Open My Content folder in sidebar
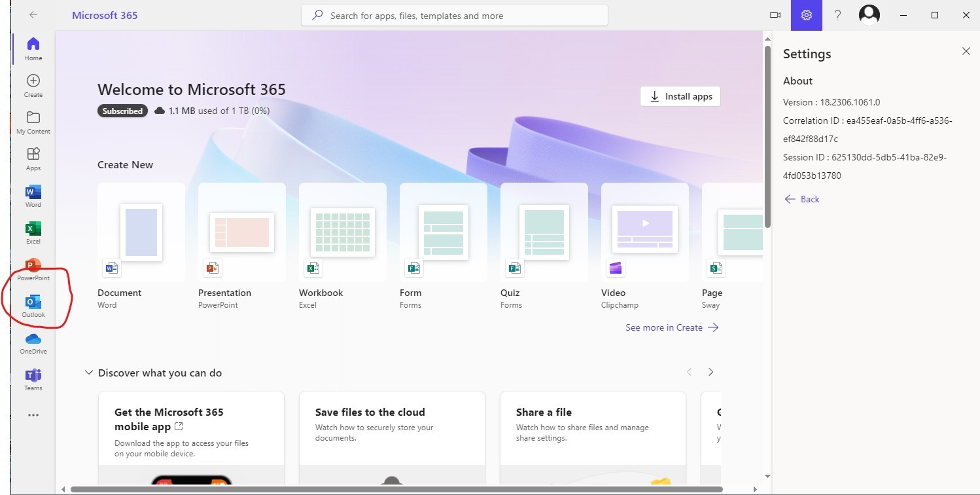The height and width of the screenshot is (495, 980). 33,122
